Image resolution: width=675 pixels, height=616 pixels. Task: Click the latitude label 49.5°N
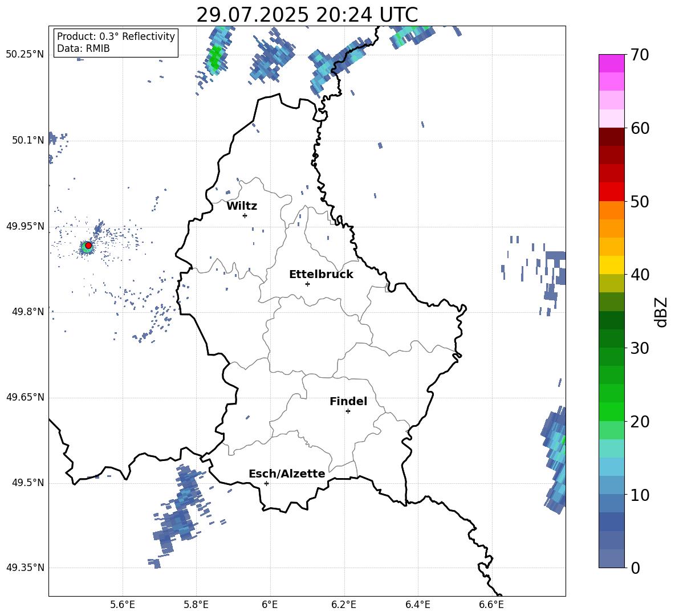point(27,483)
